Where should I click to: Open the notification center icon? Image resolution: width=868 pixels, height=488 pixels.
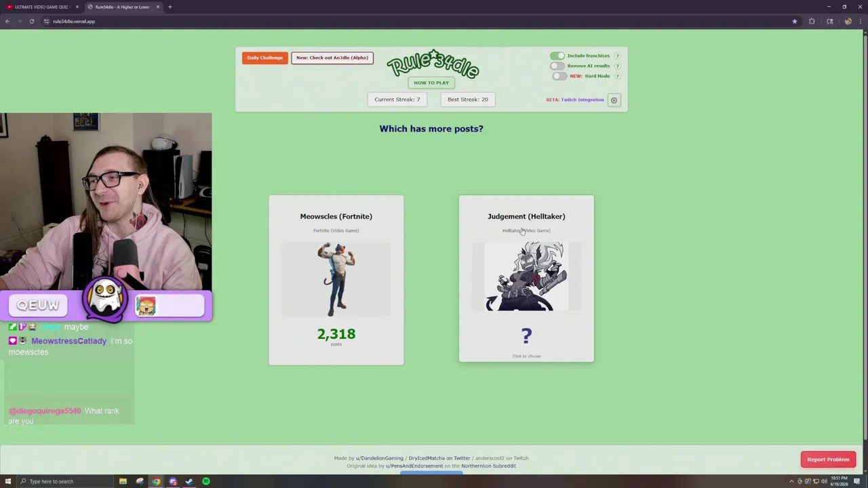[x=857, y=481]
